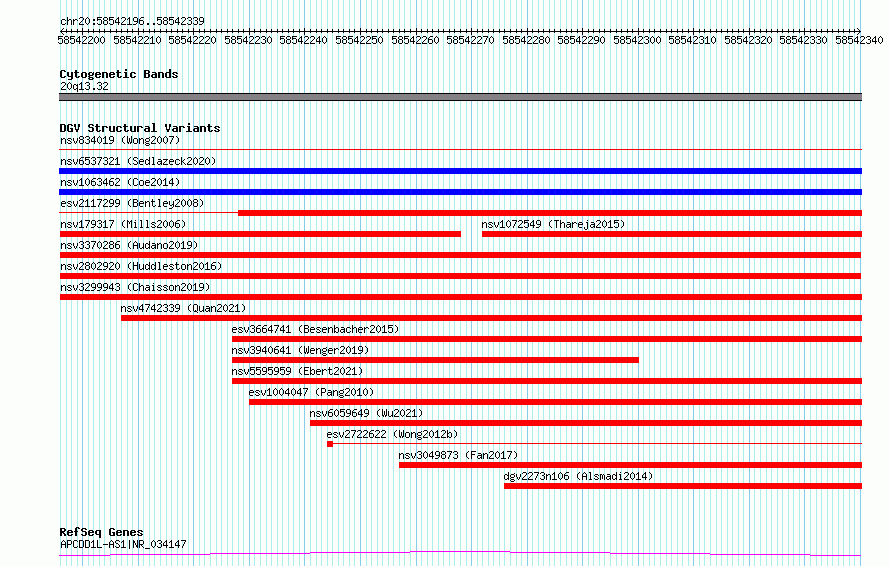Open esv3664741 (Besenbacher2015) label

coord(315,329)
